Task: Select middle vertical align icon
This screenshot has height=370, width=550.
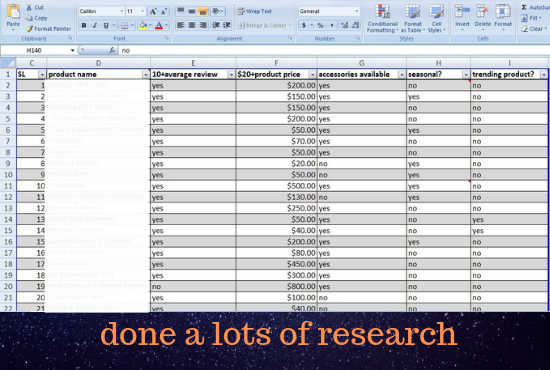Action: [192, 11]
